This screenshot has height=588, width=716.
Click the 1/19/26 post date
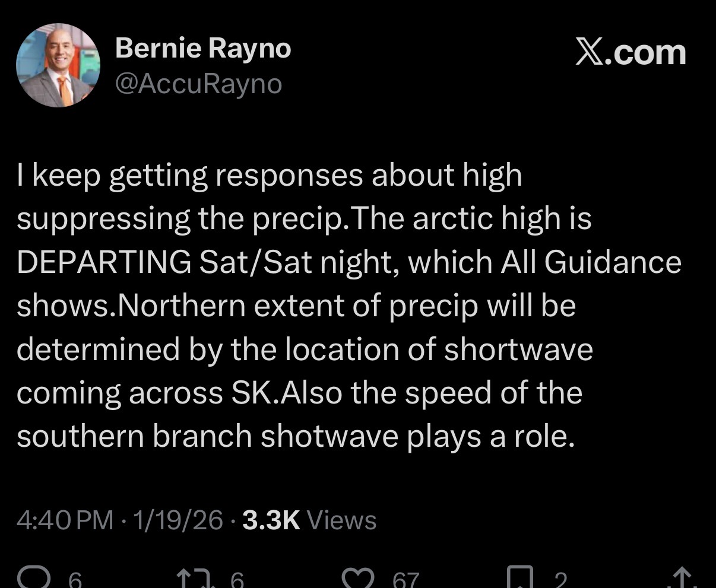179,520
